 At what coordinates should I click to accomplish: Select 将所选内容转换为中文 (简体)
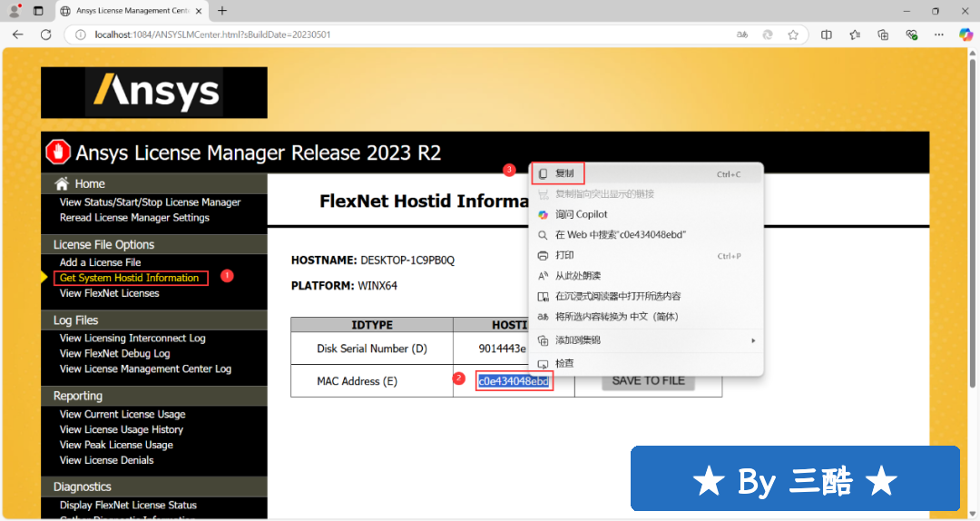tap(646, 317)
